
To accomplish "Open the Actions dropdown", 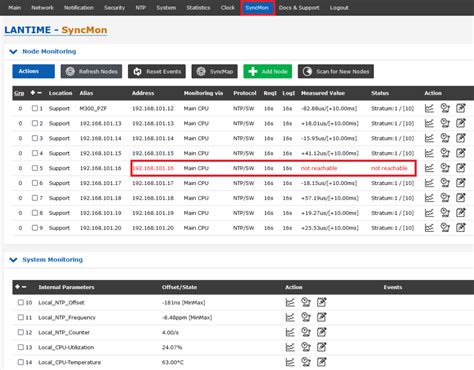I will point(33,71).
